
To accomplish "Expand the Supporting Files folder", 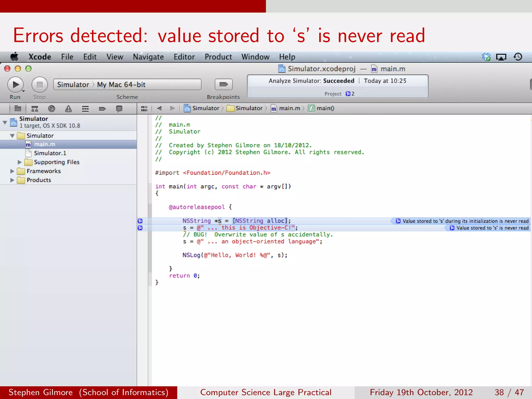I will (x=19, y=162).
